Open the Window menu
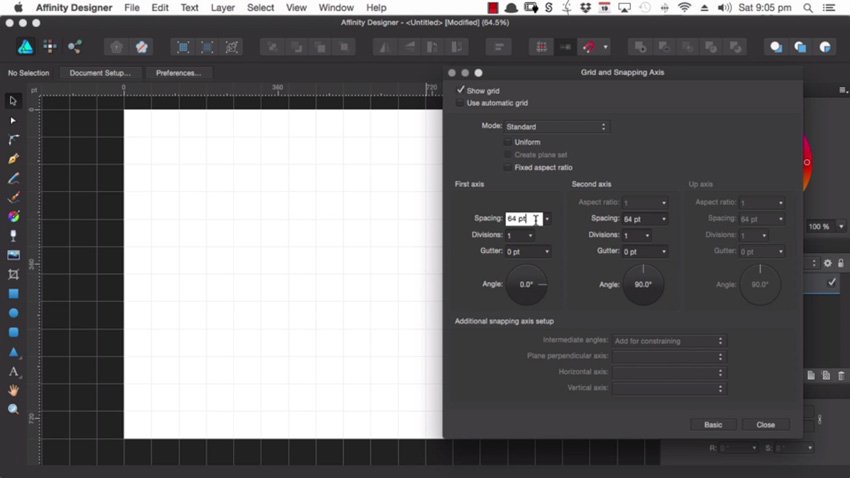This screenshot has height=478, width=850. point(336,8)
